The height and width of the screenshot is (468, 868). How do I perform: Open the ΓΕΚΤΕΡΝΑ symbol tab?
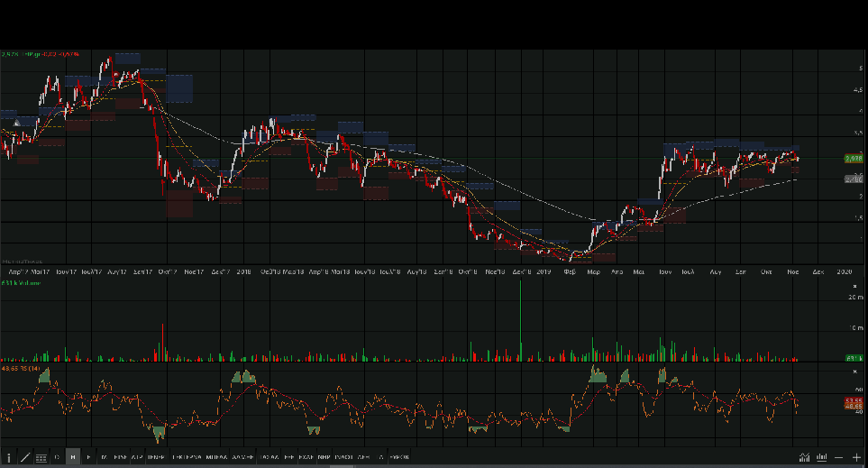187,458
